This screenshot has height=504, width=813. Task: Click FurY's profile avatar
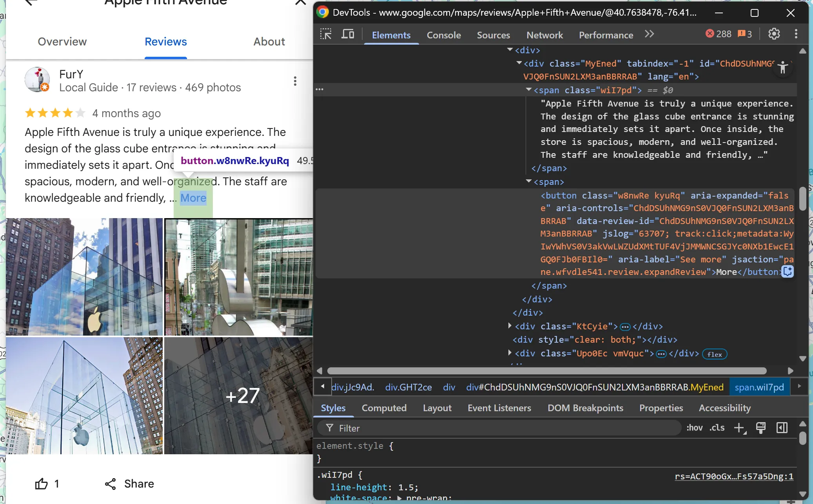tap(37, 79)
